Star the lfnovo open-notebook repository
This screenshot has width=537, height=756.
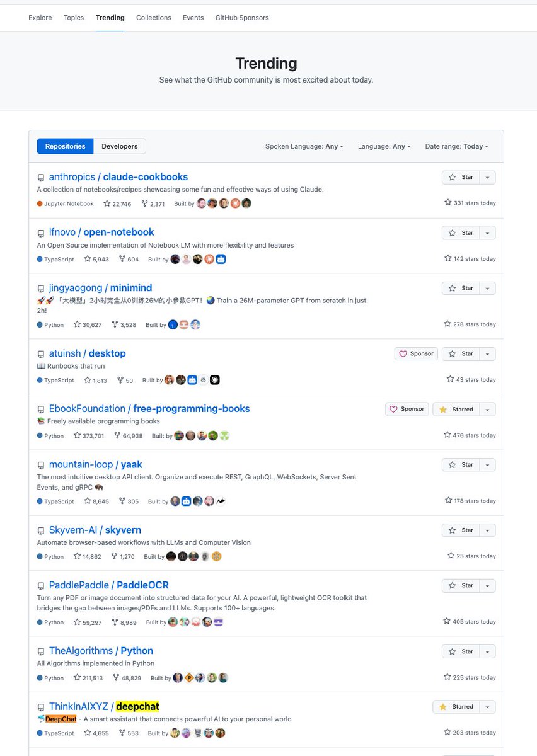point(461,232)
